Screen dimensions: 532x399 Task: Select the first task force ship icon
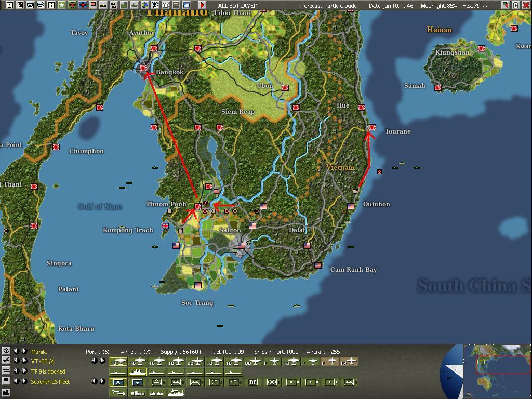pos(118,372)
